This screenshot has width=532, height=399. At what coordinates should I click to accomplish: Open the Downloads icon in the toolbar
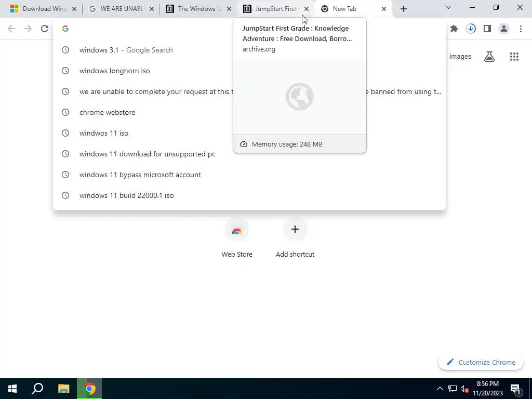coord(471,29)
